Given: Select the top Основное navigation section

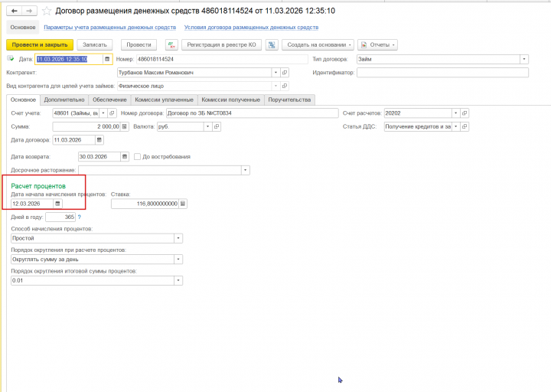Looking at the screenshot, I should (x=23, y=28).
